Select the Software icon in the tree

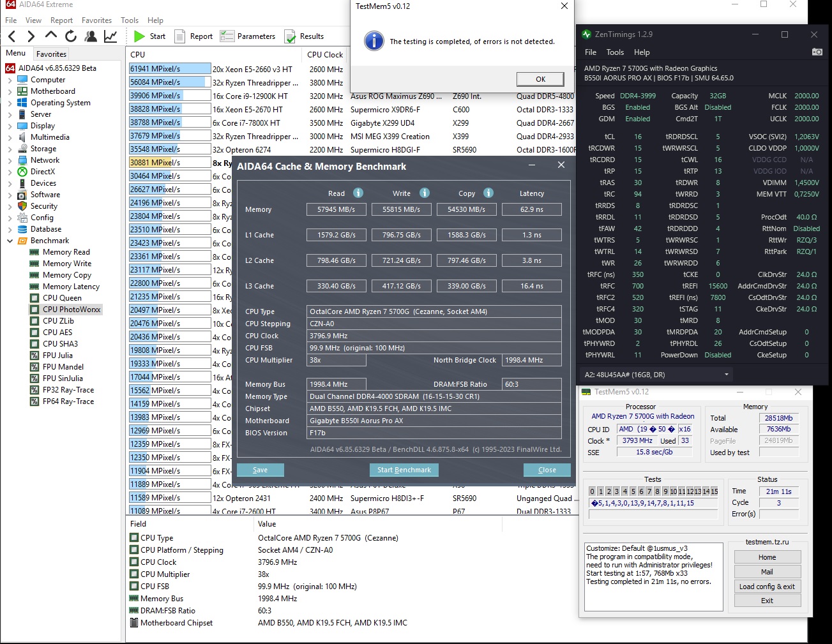pyautogui.click(x=22, y=195)
